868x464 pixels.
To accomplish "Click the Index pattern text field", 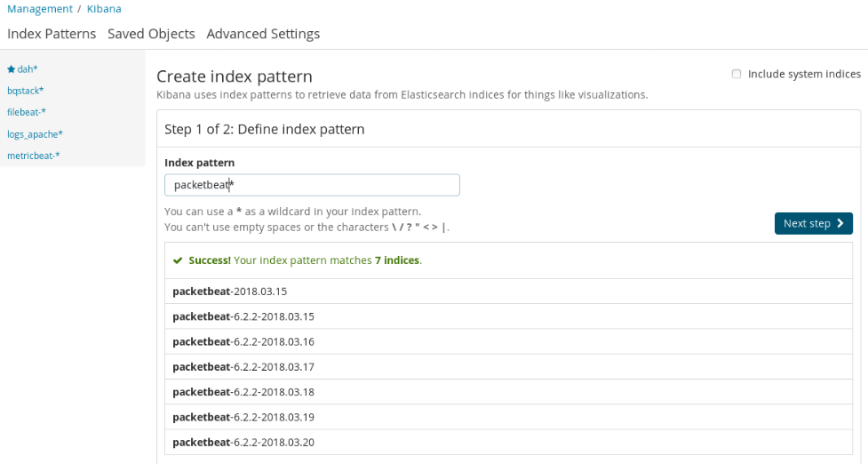I will coord(312,185).
